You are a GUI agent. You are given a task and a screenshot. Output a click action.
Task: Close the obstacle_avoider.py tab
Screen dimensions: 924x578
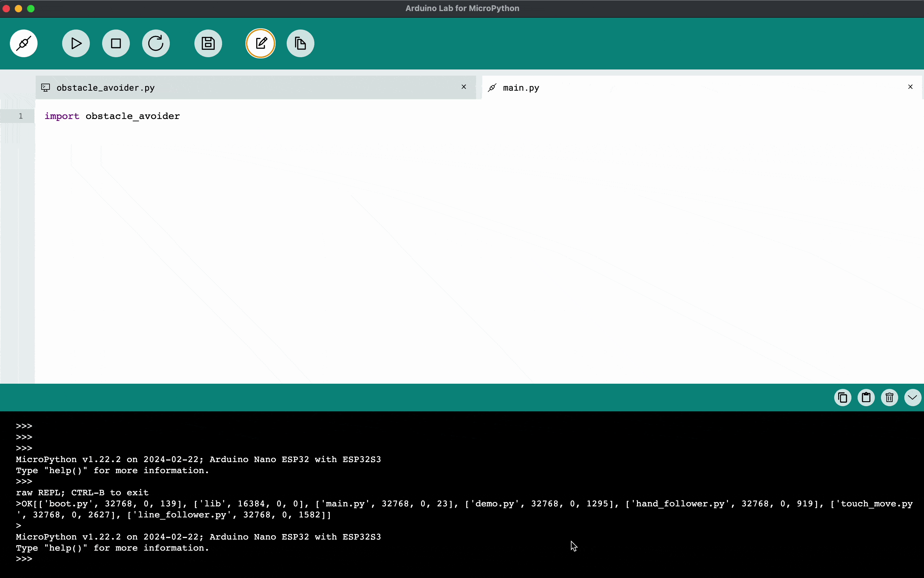click(x=464, y=87)
